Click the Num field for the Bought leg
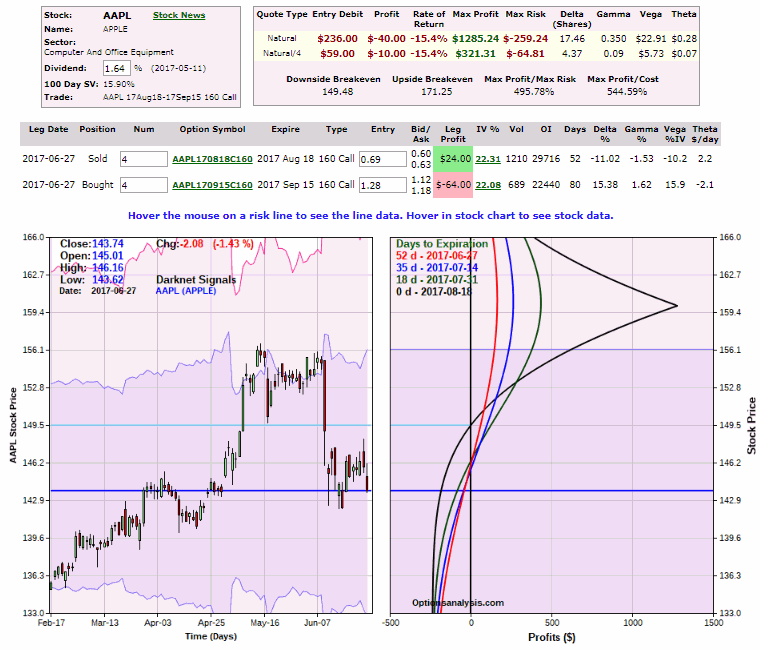 click(143, 185)
